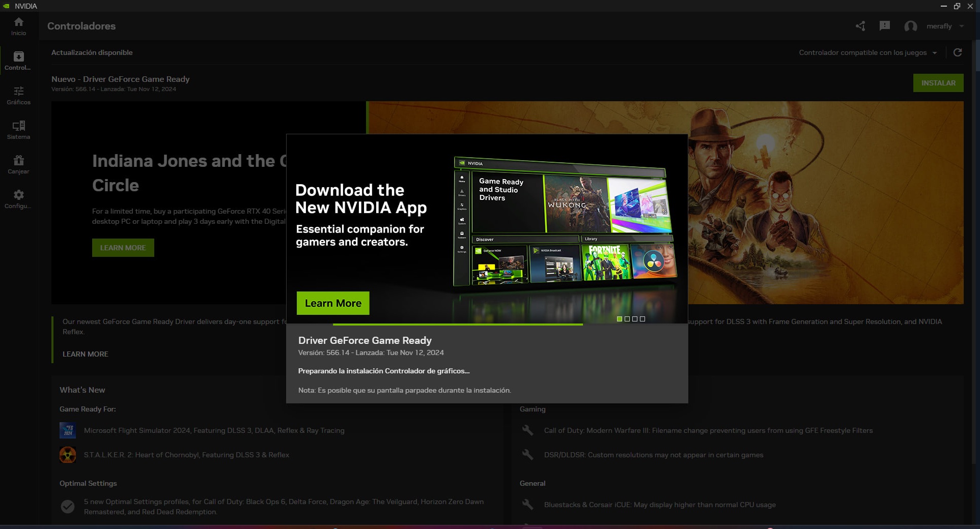Image resolution: width=980 pixels, height=529 pixels.
Task: Click the Optimal Settings checkmark icon
Action: 68,506
